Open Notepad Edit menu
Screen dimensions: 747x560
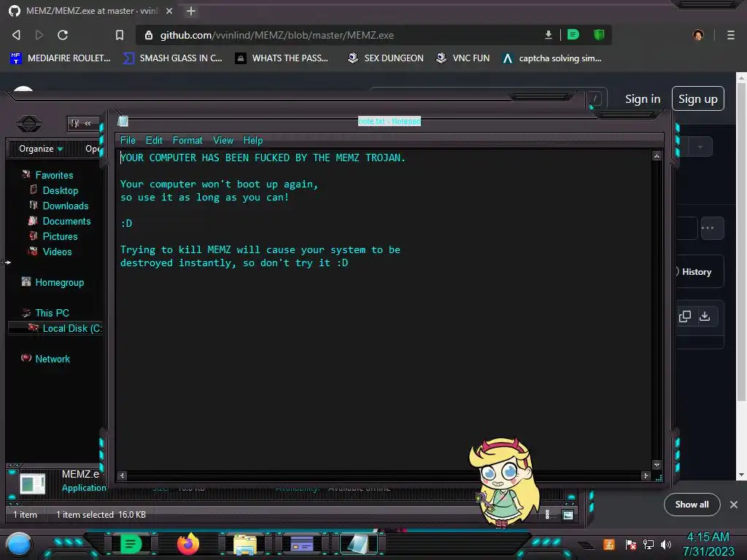(154, 141)
